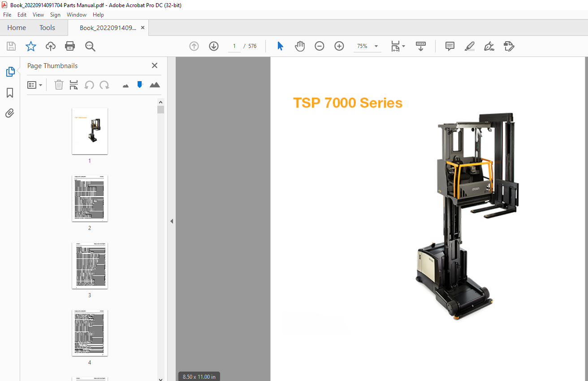Image resolution: width=588 pixels, height=381 pixels.
Task: Open the Help menu
Action: pyautogui.click(x=98, y=15)
